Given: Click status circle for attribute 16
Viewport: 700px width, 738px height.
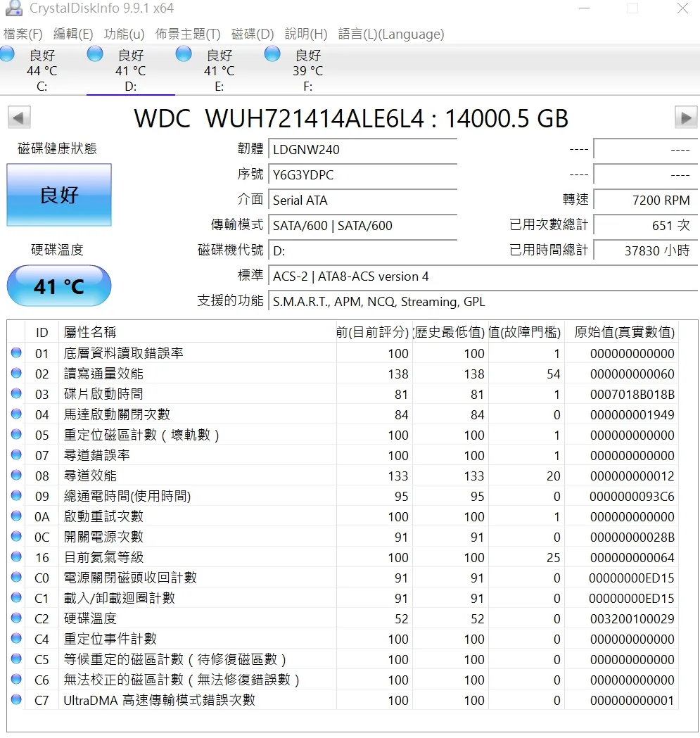Looking at the screenshot, I should 16,556.
